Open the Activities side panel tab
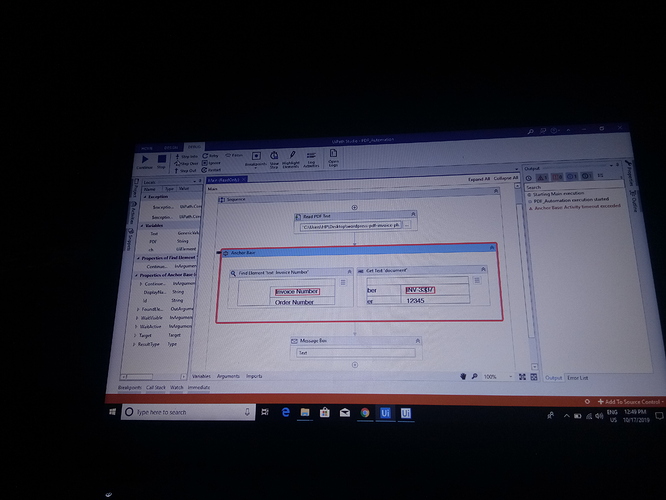The image size is (666, 500). (133, 214)
